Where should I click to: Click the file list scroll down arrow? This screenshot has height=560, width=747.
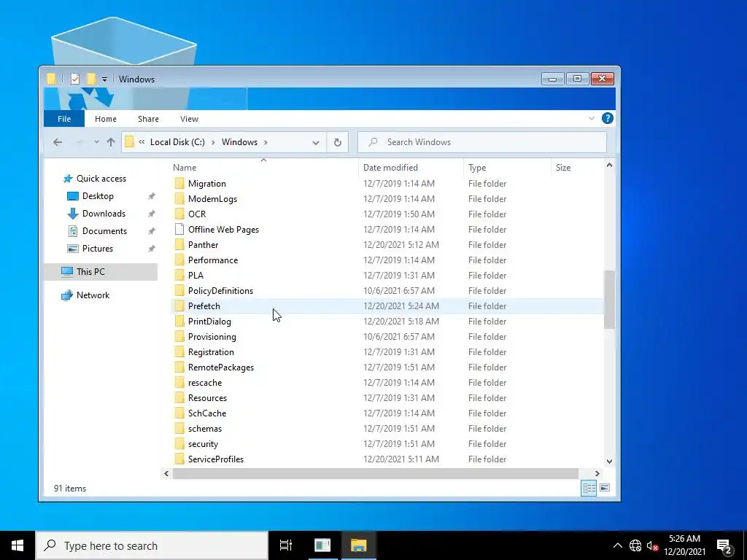609,461
